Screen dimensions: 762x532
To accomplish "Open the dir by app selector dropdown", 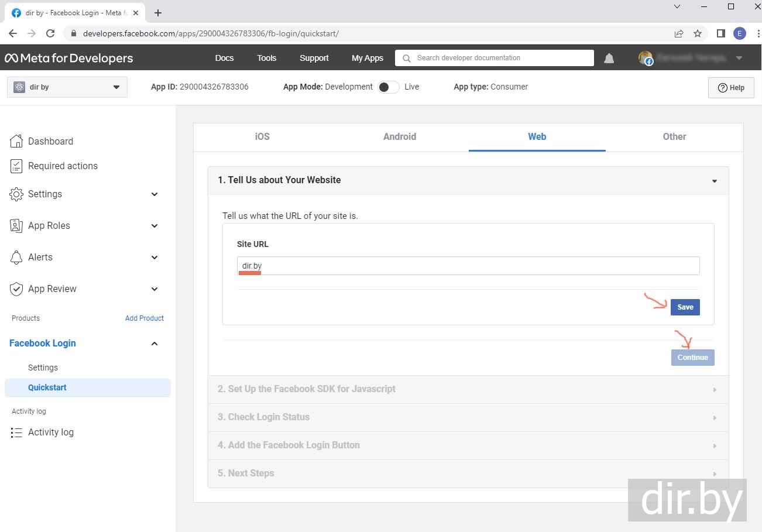I will [67, 87].
